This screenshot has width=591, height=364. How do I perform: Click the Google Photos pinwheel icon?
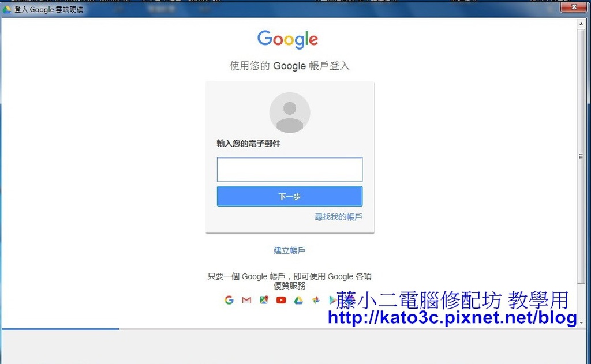[316, 300]
